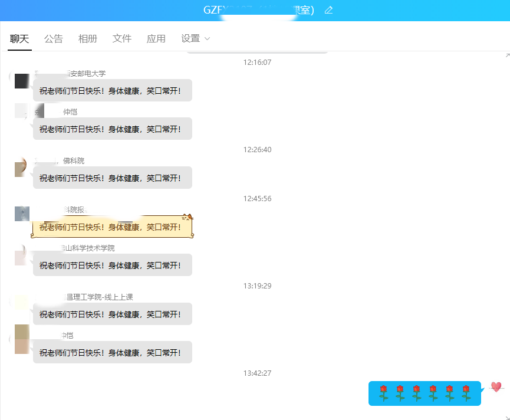Click the heart icon beside rose message

click(496, 387)
